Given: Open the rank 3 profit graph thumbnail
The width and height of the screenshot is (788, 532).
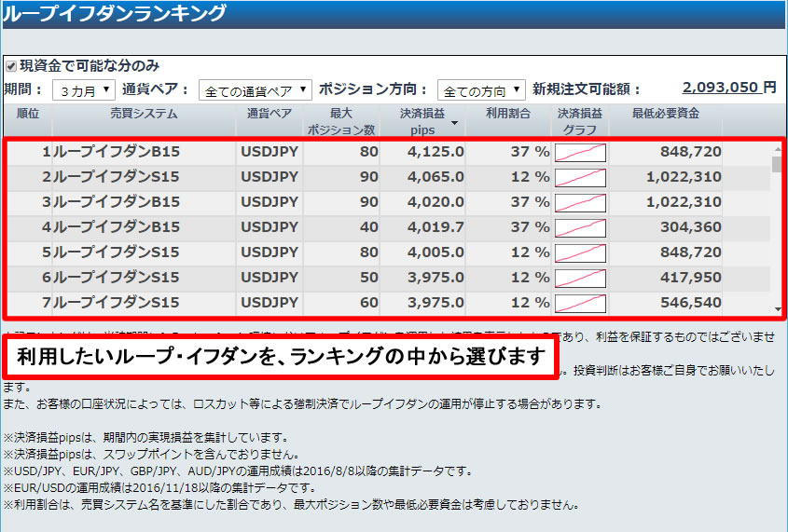Looking at the screenshot, I should tap(580, 203).
